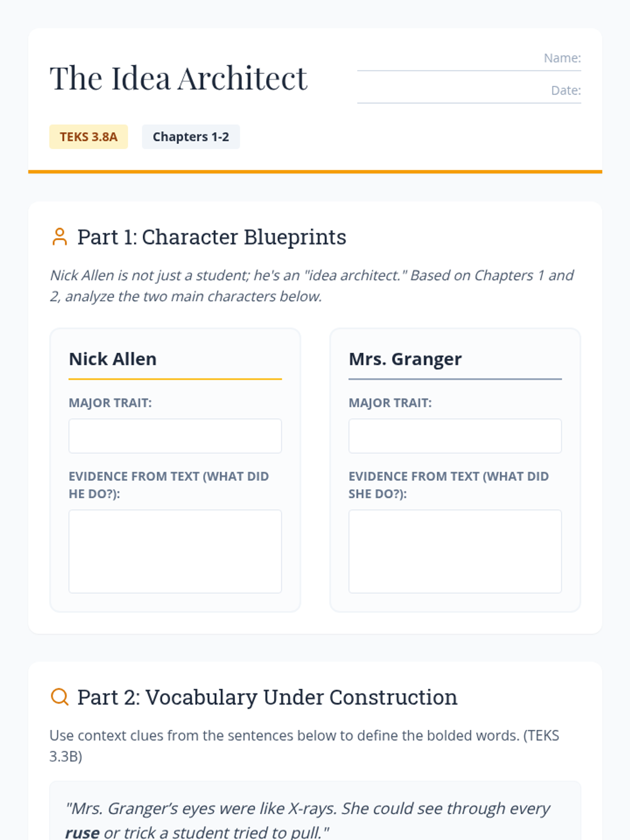630x840 pixels.
Task: Click the TEKS 3.8A badge
Action: [x=89, y=137]
